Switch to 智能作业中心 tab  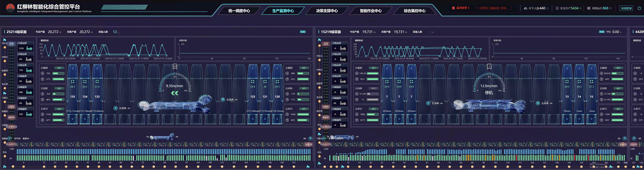(371, 11)
